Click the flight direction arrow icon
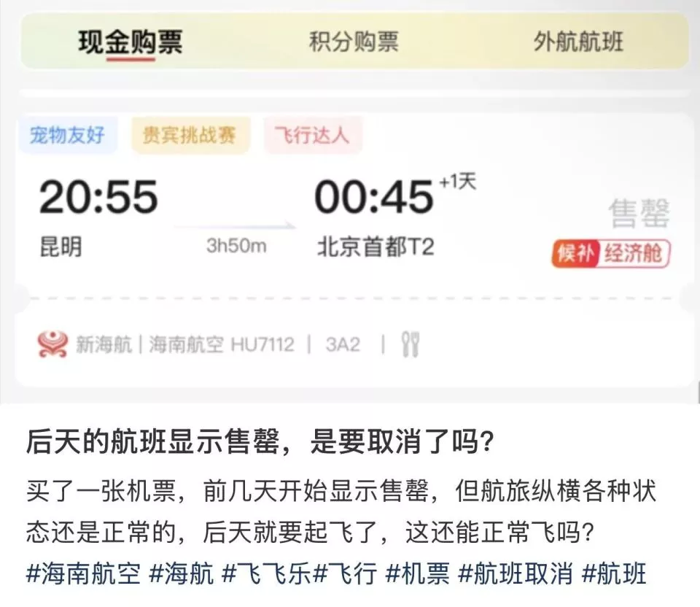The height and width of the screenshot is (607, 700). point(236,226)
